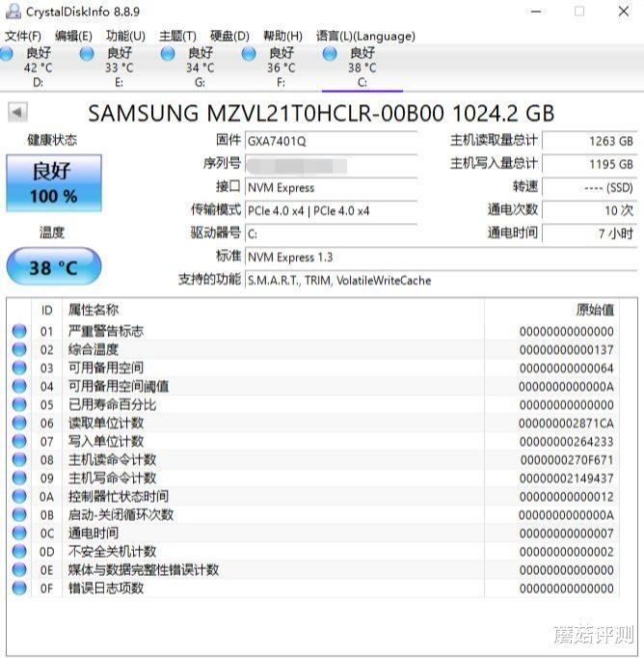Open the 语言(L)(Language) menu
644x658 pixels.
point(365,36)
